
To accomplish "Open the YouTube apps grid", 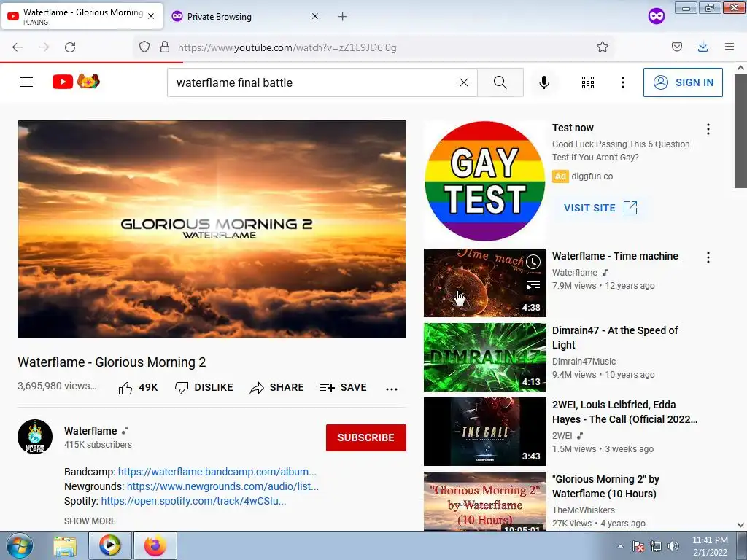I will [588, 82].
